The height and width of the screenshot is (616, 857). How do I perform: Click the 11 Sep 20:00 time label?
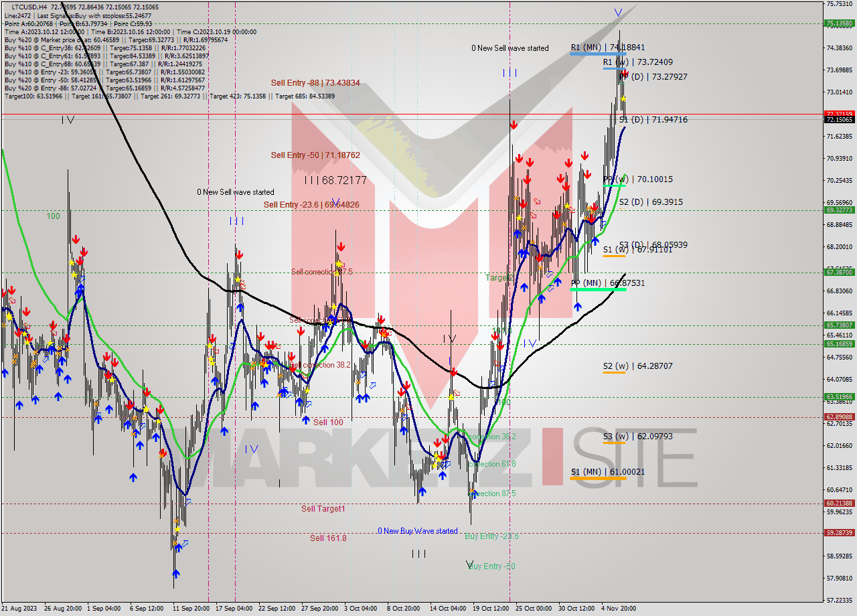point(191,609)
